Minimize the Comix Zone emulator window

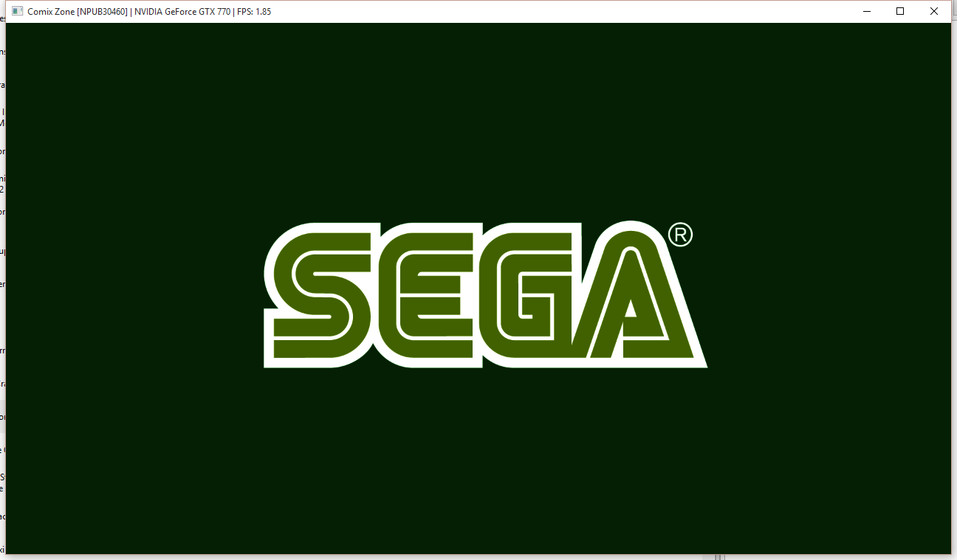pyautogui.click(x=866, y=11)
